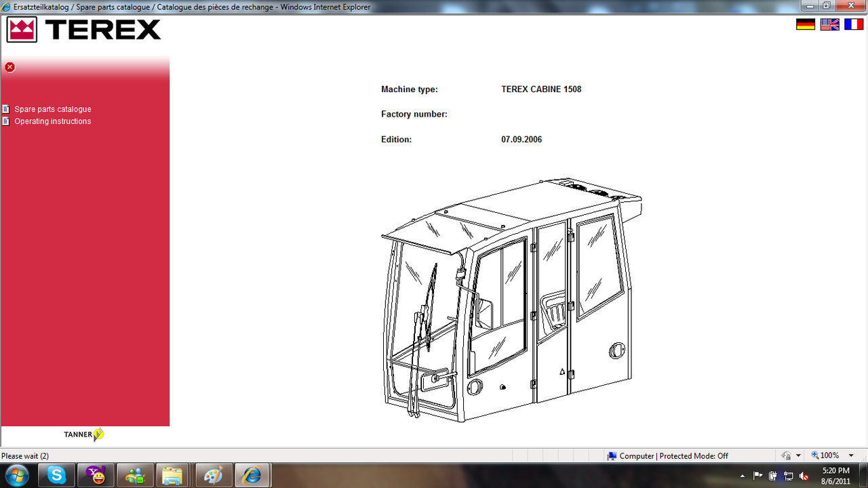This screenshot has height=488, width=868.
Task: Open the security privacy dropdown arrow in status bar
Action: tap(798, 456)
